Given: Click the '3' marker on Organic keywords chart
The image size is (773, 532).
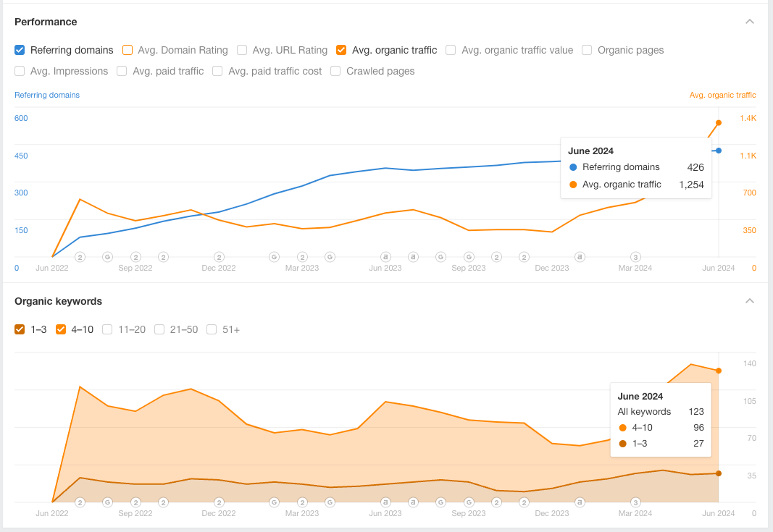Looking at the screenshot, I should click(x=635, y=502).
